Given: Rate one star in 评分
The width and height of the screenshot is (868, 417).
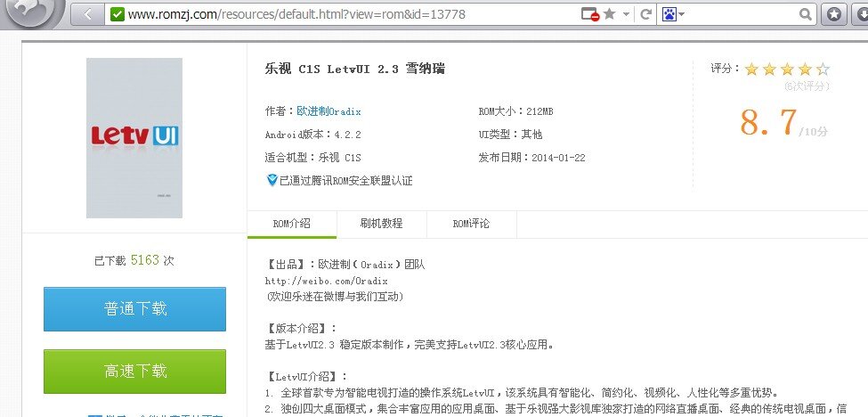Looking at the screenshot, I should [751, 69].
